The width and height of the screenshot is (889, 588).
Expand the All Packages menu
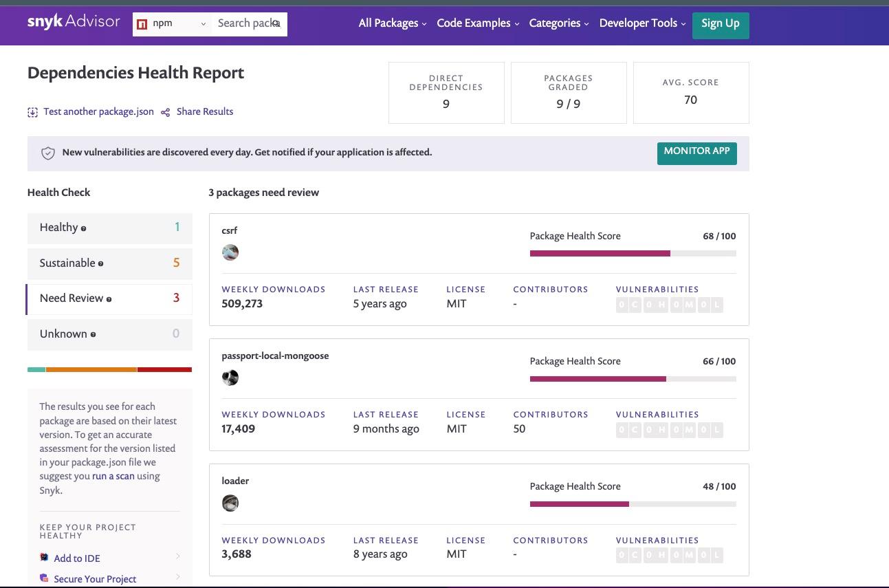pyautogui.click(x=393, y=23)
